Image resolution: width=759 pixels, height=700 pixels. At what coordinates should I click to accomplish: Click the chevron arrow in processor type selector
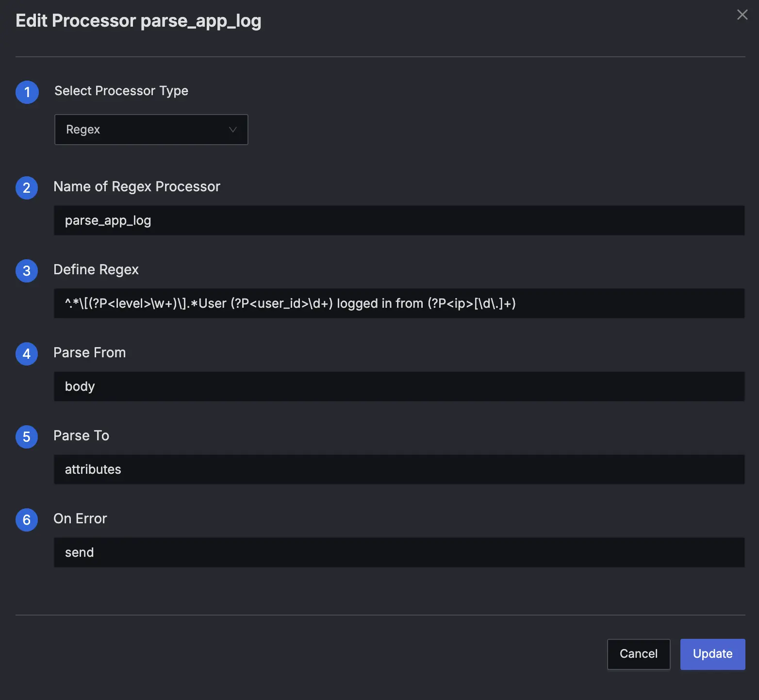[232, 130]
